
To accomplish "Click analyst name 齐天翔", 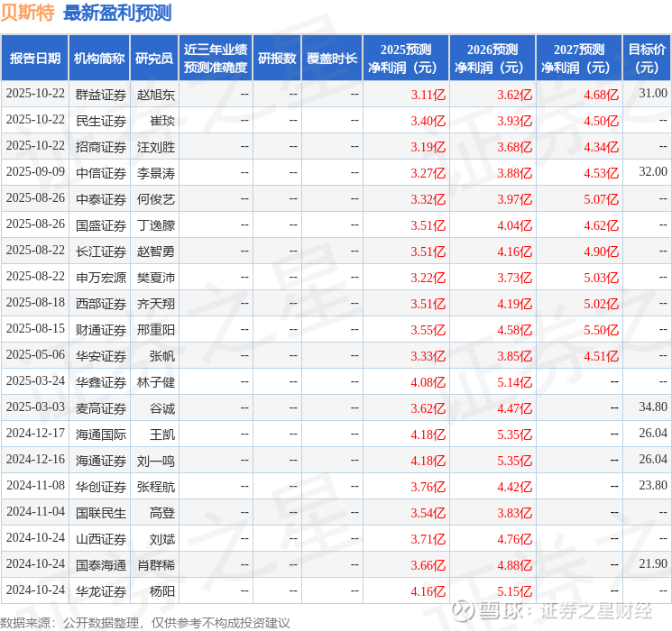I will (x=156, y=304).
